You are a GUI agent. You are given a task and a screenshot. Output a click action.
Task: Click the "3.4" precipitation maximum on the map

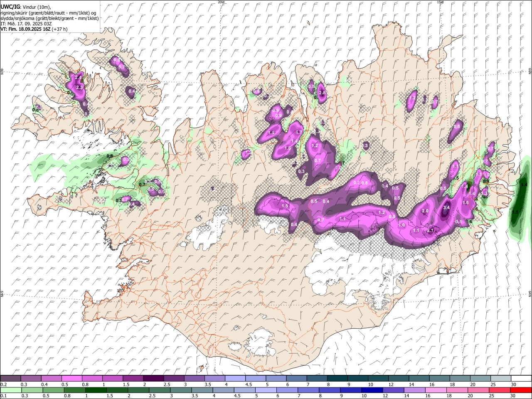point(446,207)
